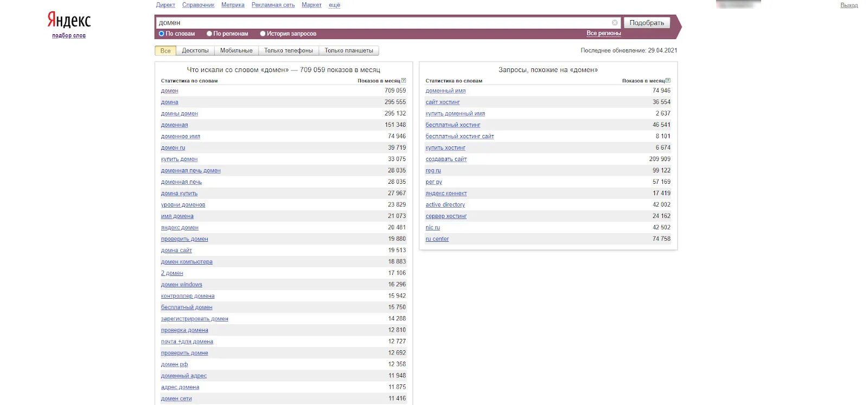Click the 'Подобрать' button
The width and height of the screenshot is (868, 405).
point(647,23)
